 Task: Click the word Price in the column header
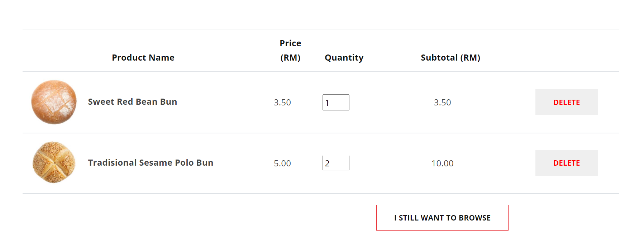290,43
